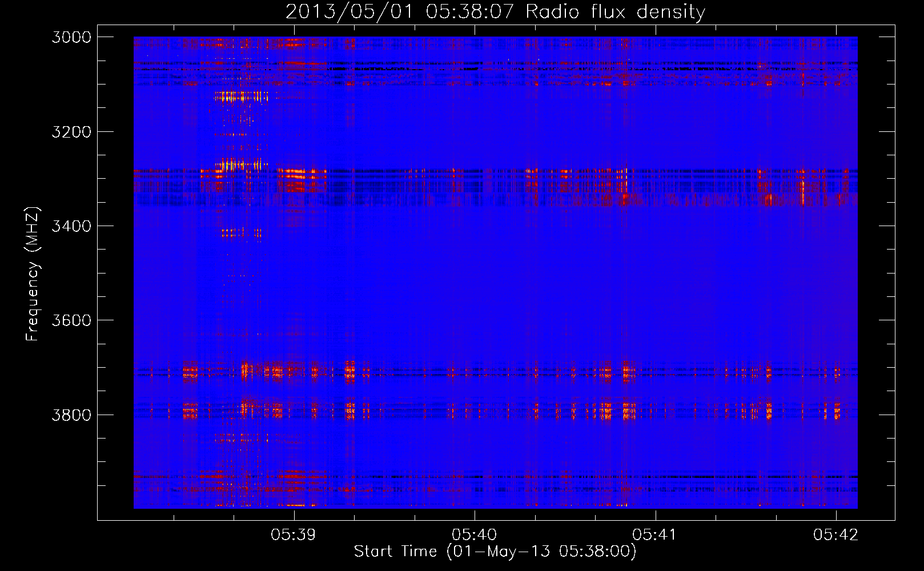Select the 3400 frequency axis label

(x=71, y=226)
